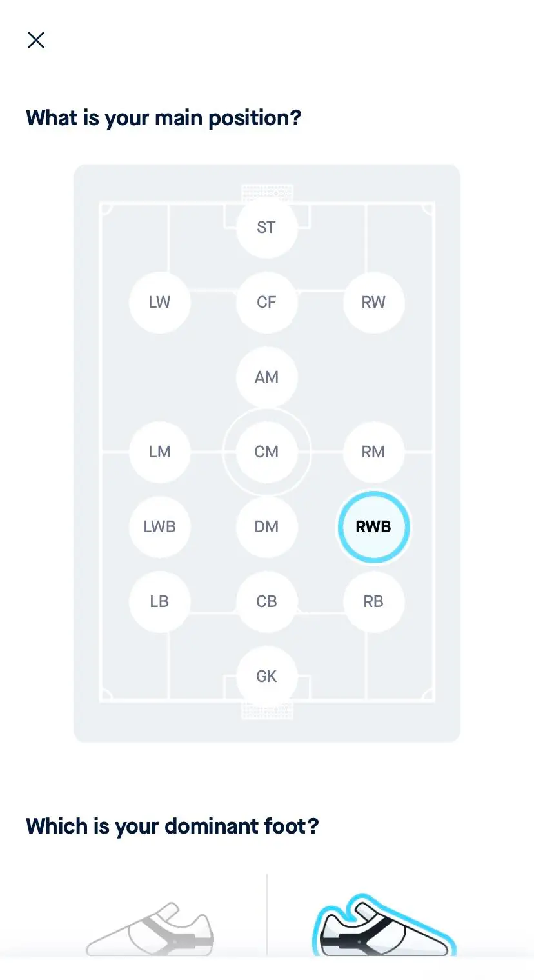Viewport: 534px width, 980px height.
Task: Click the "What is your main position?" heading
Action: click(164, 118)
